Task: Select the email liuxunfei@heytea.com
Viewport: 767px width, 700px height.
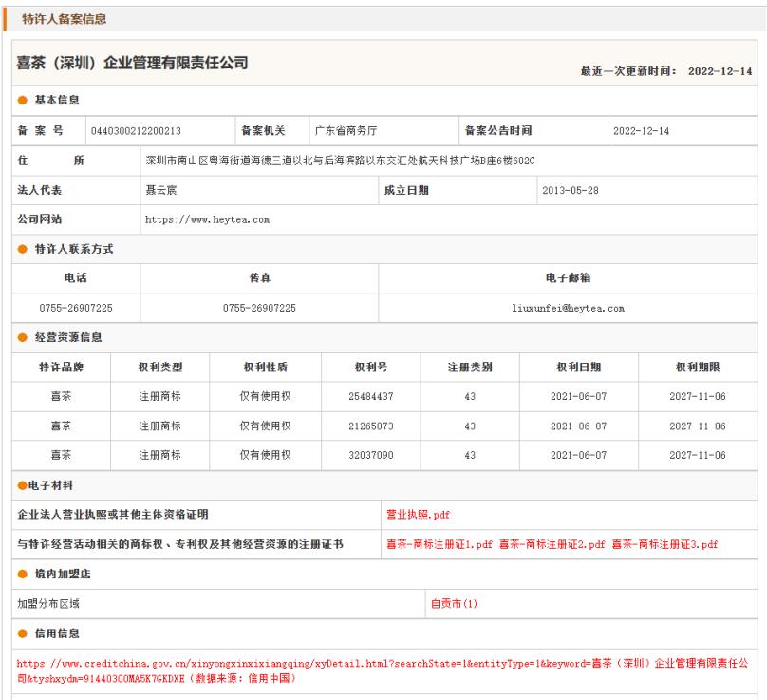Action: 568,308
